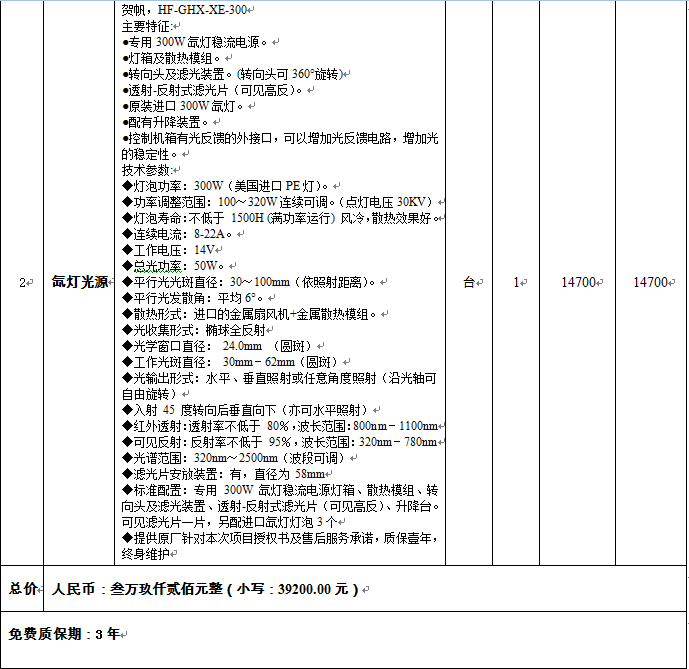This screenshot has height=669, width=689.
Task: Click the 总价 label cell
Action: (x=23, y=589)
